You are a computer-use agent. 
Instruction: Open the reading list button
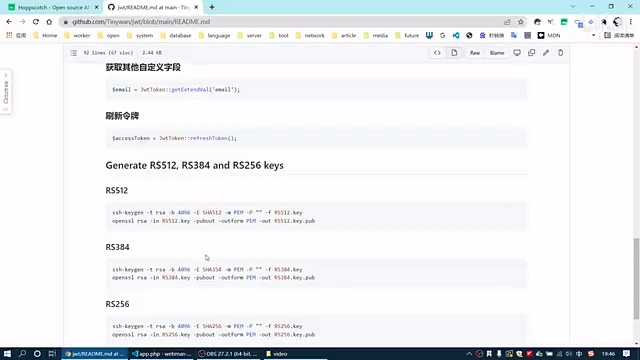(619, 36)
